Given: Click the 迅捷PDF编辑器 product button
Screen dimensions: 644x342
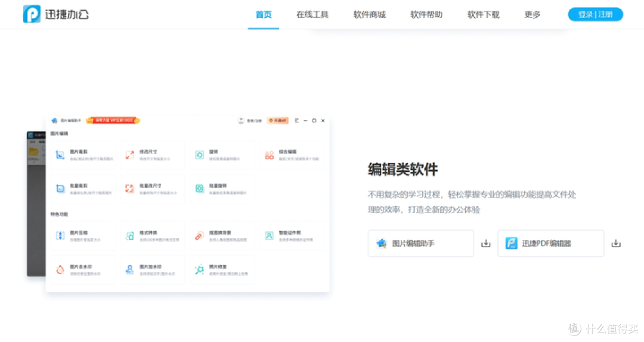Looking at the screenshot, I should [551, 244].
